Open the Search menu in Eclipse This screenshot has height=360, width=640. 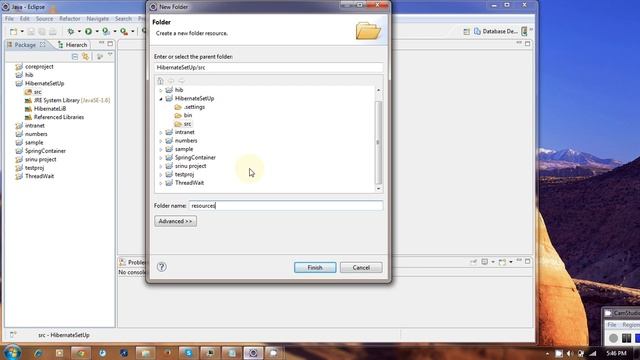(x=123, y=19)
